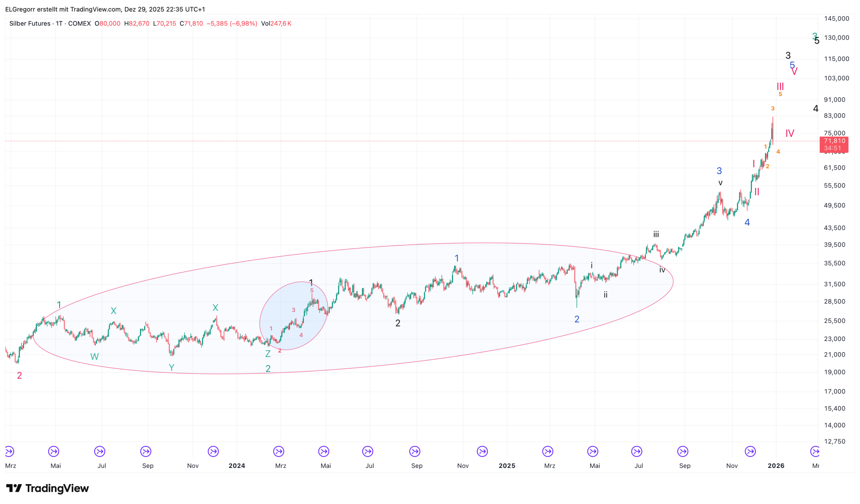This screenshot has width=860, height=504.
Task: Select the green W wave label
Action: (x=94, y=356)
